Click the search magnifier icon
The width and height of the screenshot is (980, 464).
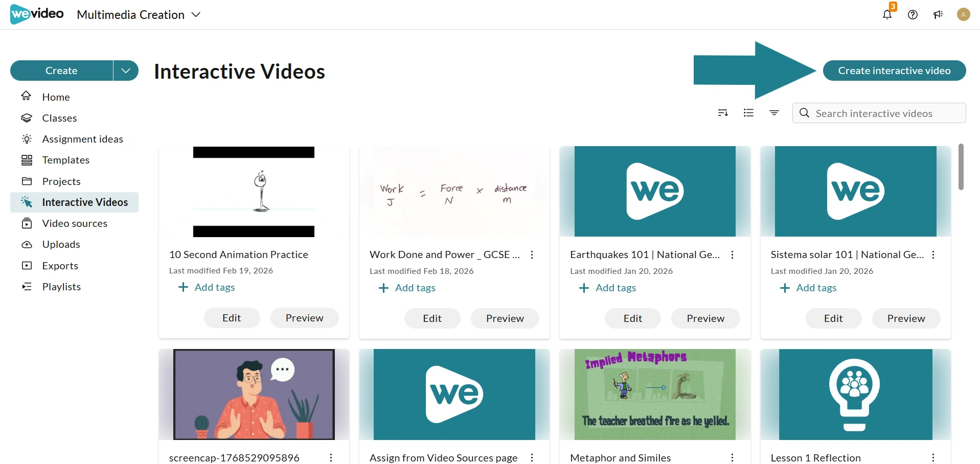click(x=804, y=113)
